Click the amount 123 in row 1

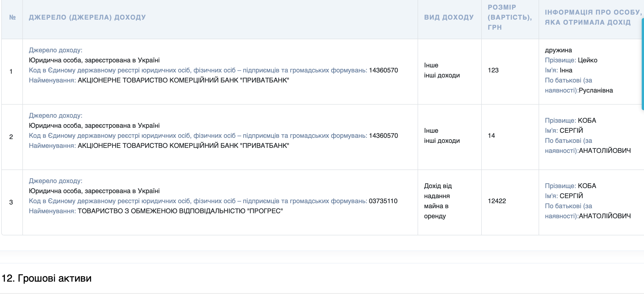click(493, 70)
